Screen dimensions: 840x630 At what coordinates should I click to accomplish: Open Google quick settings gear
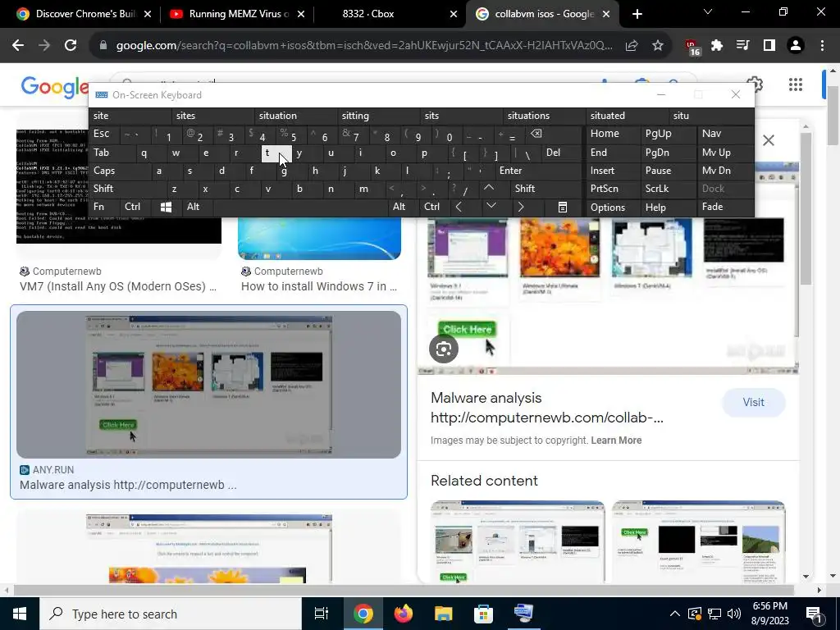[x=755, y=84]
